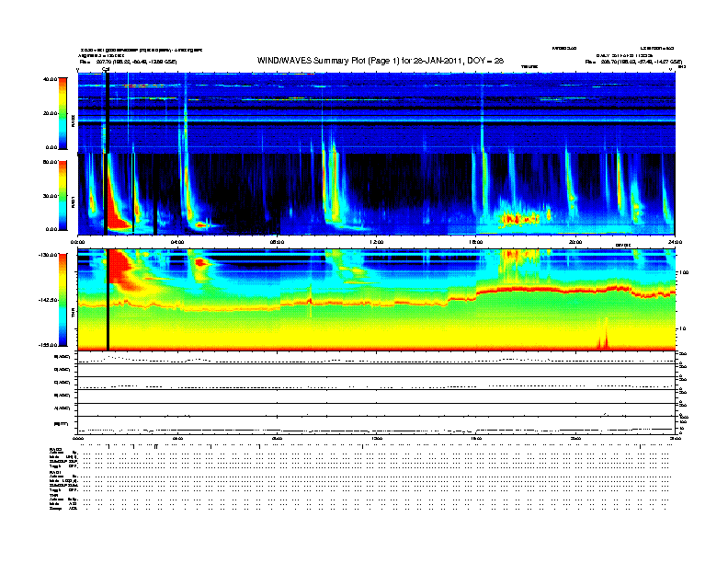This screenshot has height=563, width=728.
Task: Click 16:00 tick label below RAD1 spectrogram
Action: pos(476,242)
